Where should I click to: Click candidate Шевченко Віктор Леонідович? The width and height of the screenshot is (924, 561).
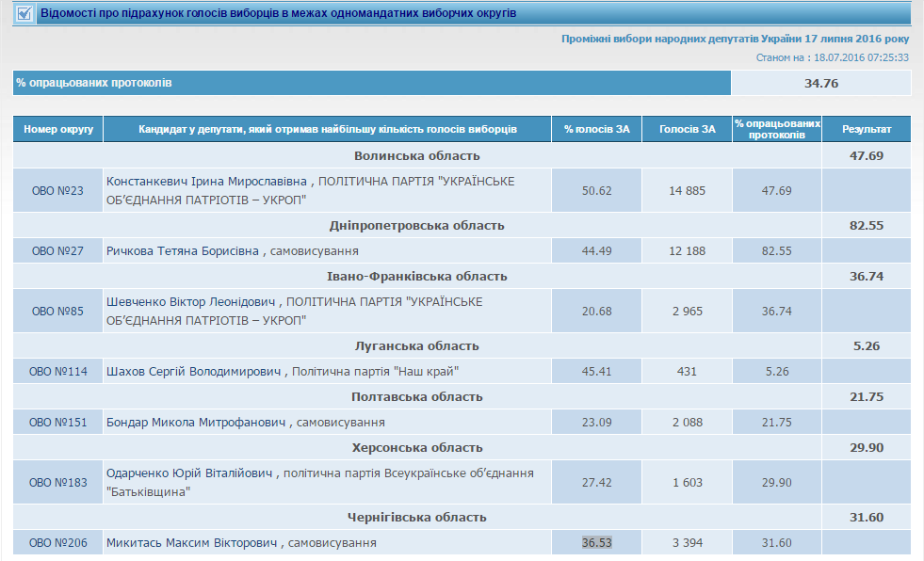click(x=191, y=302)
